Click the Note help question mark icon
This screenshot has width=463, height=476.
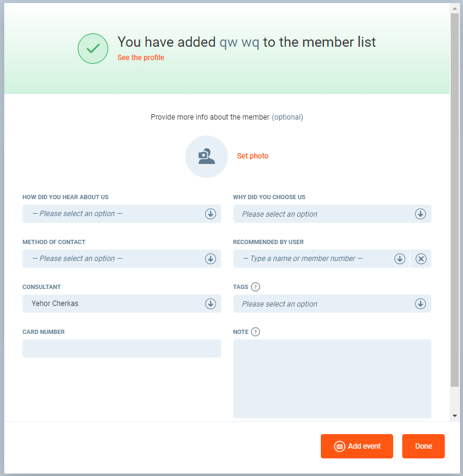(x=255, y=332)
